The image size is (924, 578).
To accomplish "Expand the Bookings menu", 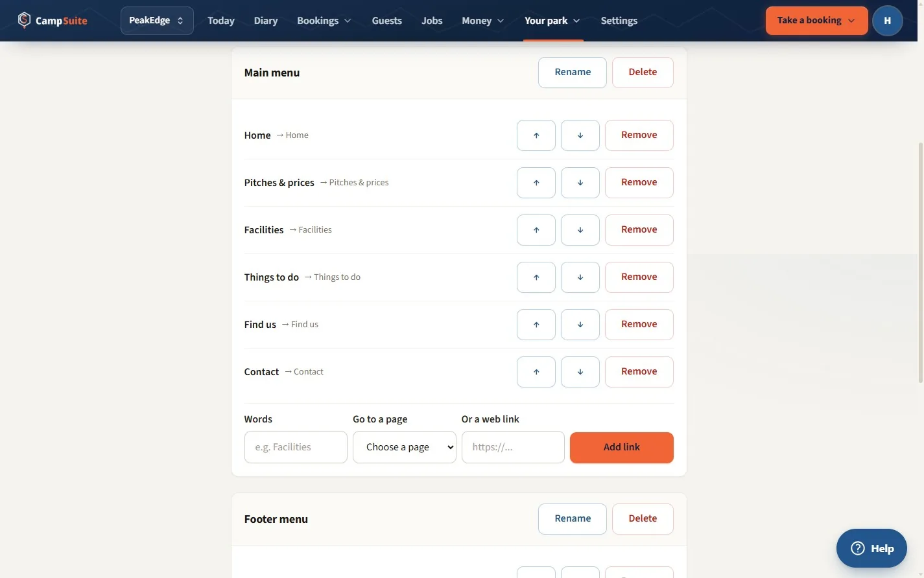I will pyautogui.click(x=324, y=21).
